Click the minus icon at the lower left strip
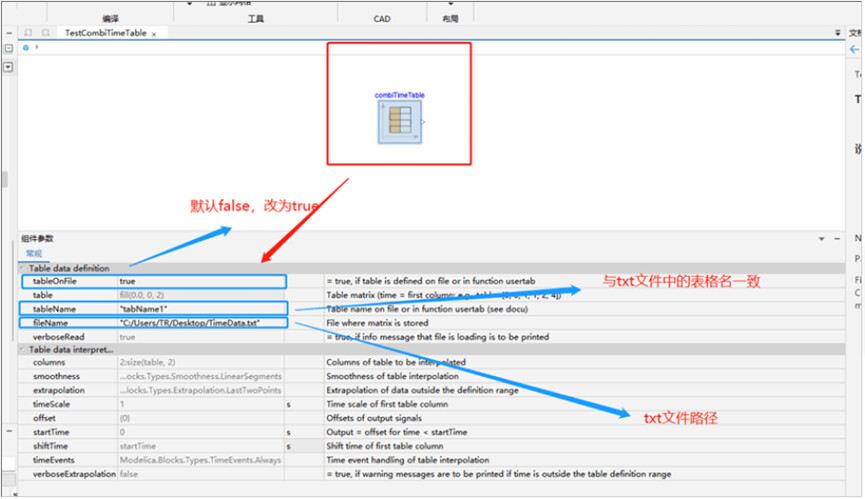This screenshot has height=499, width=865. point(9,431)
